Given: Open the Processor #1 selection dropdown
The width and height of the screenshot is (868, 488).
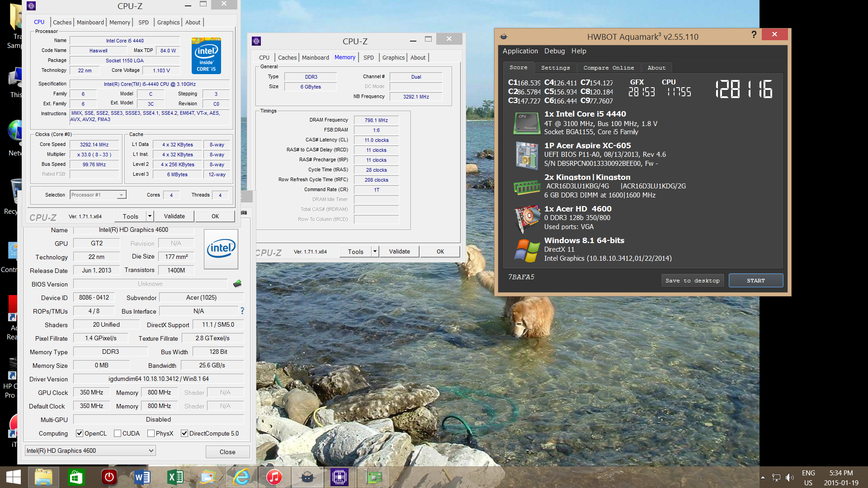Looking at the screenshot, I should (x=98, y=195).
